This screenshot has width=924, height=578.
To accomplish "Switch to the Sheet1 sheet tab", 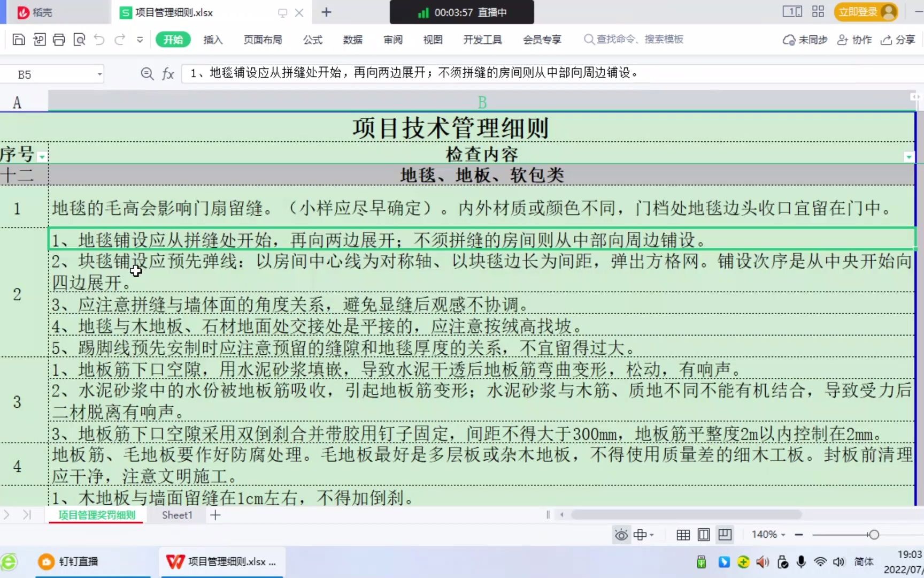I will (177, 515).
